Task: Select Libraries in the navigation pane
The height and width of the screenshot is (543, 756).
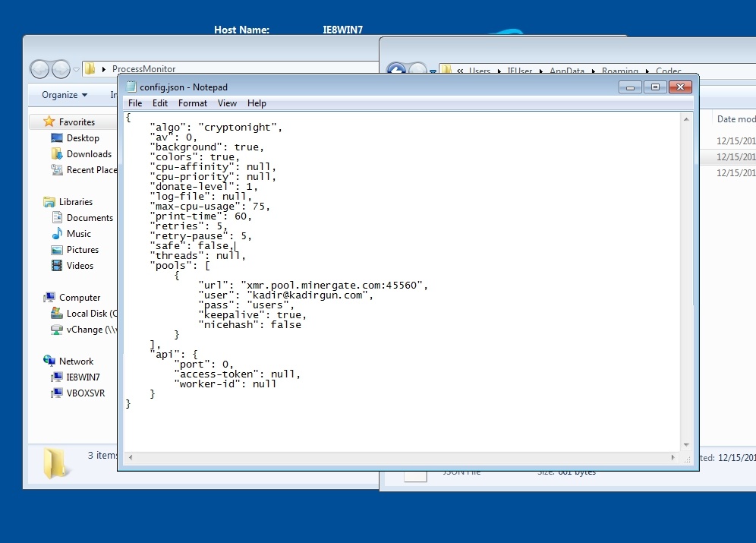Action: [x=76, y=201]
